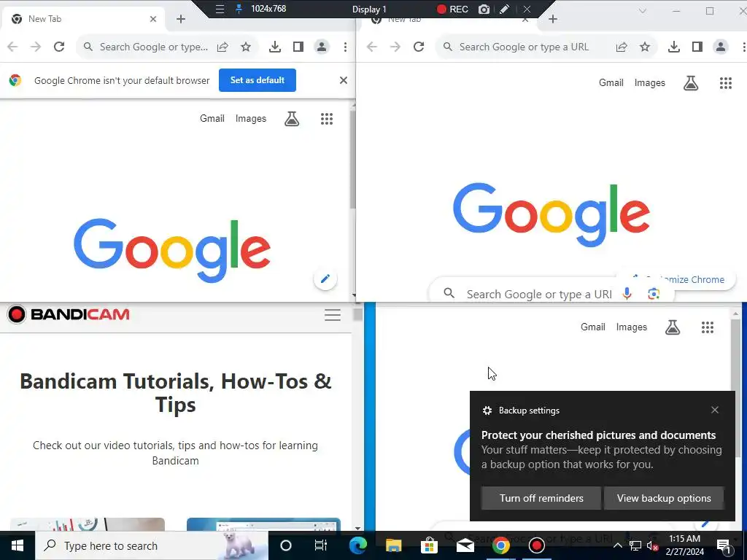The image size is (747, 560).
Task: Open Google apps grid in bottom-right window
Action: click(x=708, y=327)
